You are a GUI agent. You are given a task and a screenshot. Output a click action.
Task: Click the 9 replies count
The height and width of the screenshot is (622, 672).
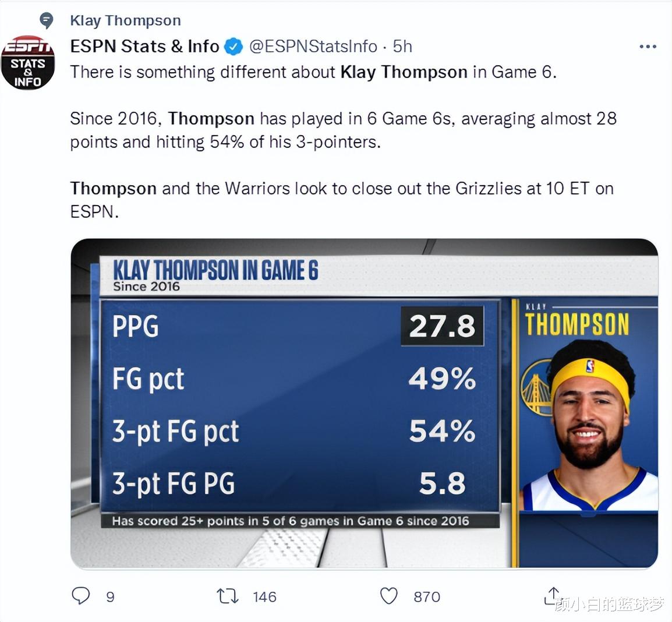[110, 597]
